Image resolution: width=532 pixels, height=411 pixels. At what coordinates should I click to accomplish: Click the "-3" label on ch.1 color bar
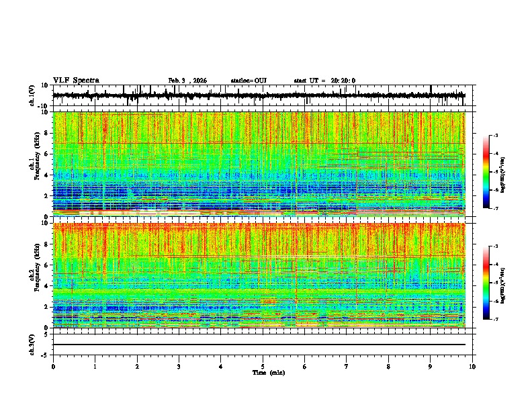pos(496,136)
